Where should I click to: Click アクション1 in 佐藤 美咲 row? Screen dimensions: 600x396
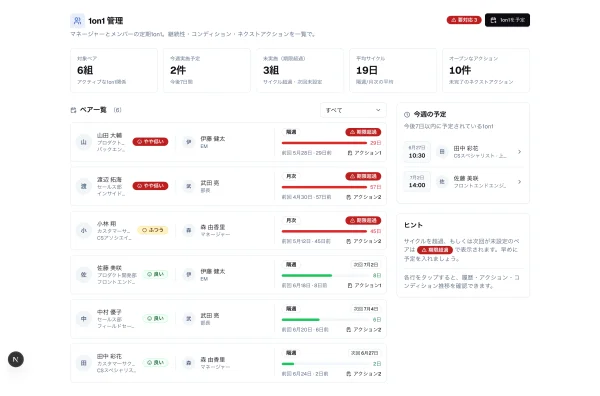click(x=364, y=285)
